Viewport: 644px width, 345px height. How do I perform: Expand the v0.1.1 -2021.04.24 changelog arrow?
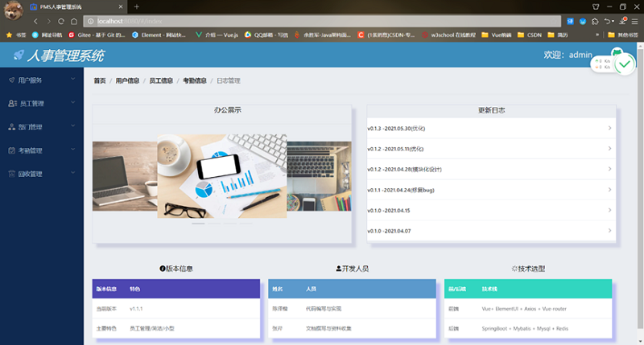609,190
